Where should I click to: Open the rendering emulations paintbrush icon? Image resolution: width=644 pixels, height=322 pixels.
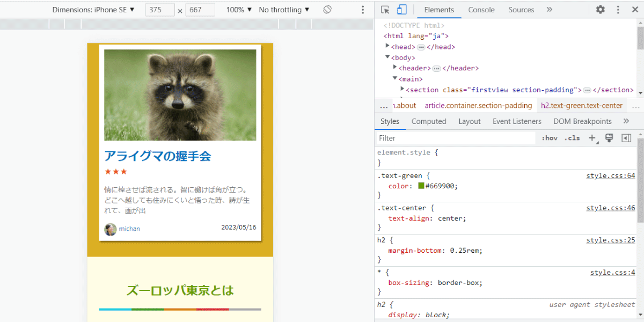click(x=609, y=138)
